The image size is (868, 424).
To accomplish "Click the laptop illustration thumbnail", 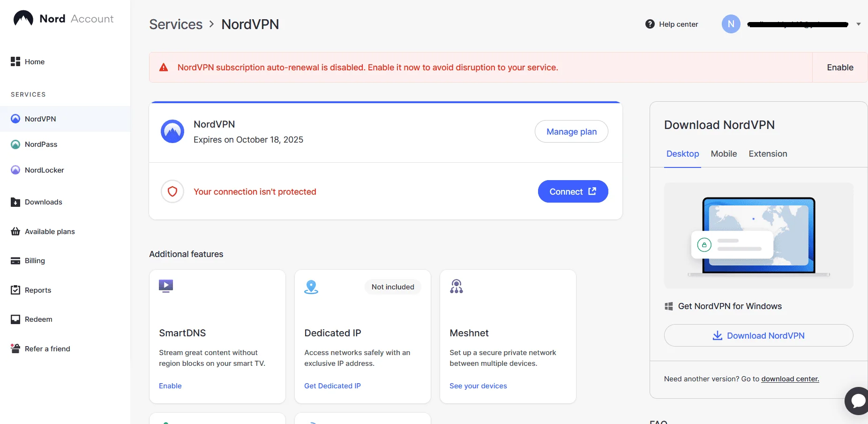I will 758,235.
